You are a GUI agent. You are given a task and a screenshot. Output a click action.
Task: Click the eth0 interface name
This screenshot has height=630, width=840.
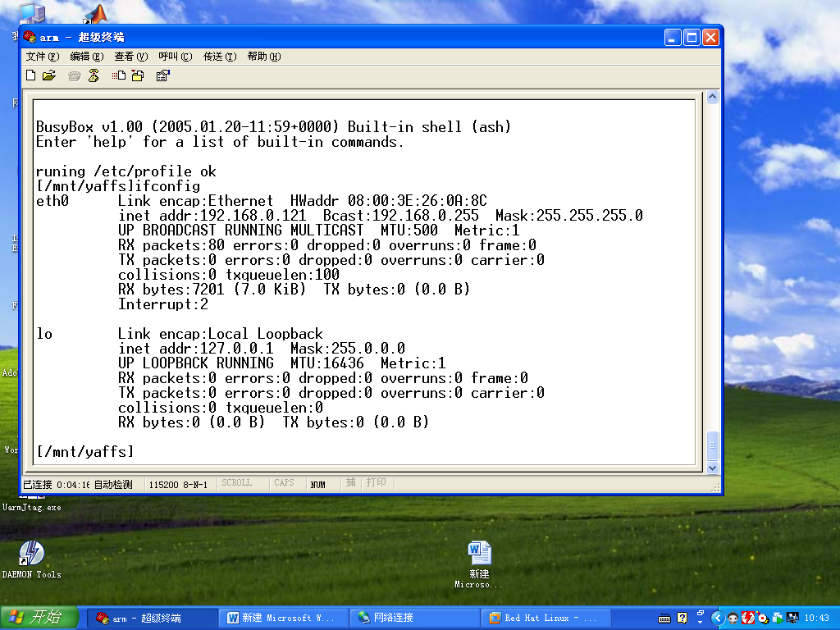pos(52,201)
